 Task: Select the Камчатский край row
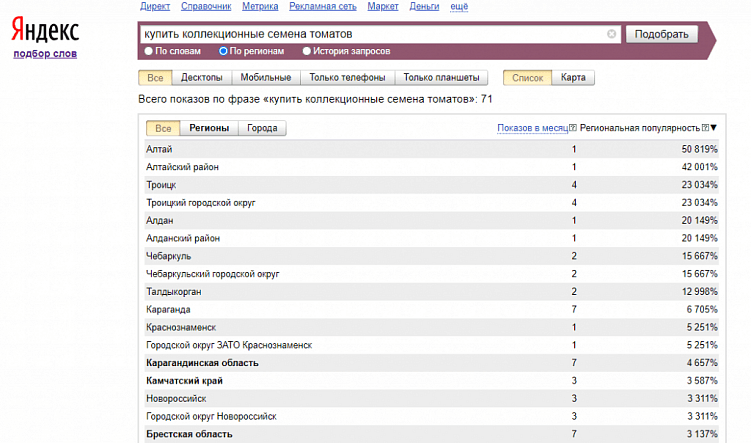432,380
